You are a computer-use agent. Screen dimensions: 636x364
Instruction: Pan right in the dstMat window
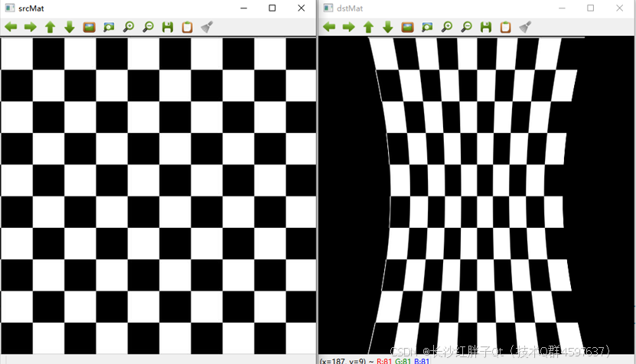pyautogui.click(x=349, y=27)
